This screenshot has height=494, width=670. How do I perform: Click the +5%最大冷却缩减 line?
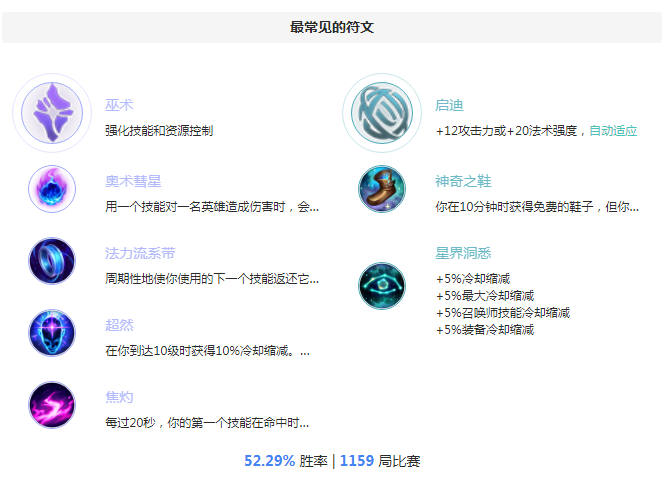[485, 296]
